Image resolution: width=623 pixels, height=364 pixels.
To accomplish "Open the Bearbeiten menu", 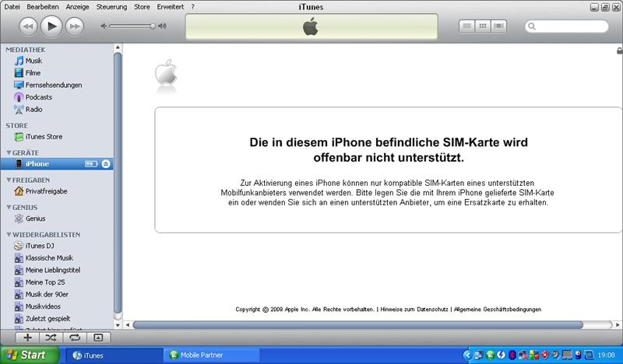I will click(x=43, y=7).
